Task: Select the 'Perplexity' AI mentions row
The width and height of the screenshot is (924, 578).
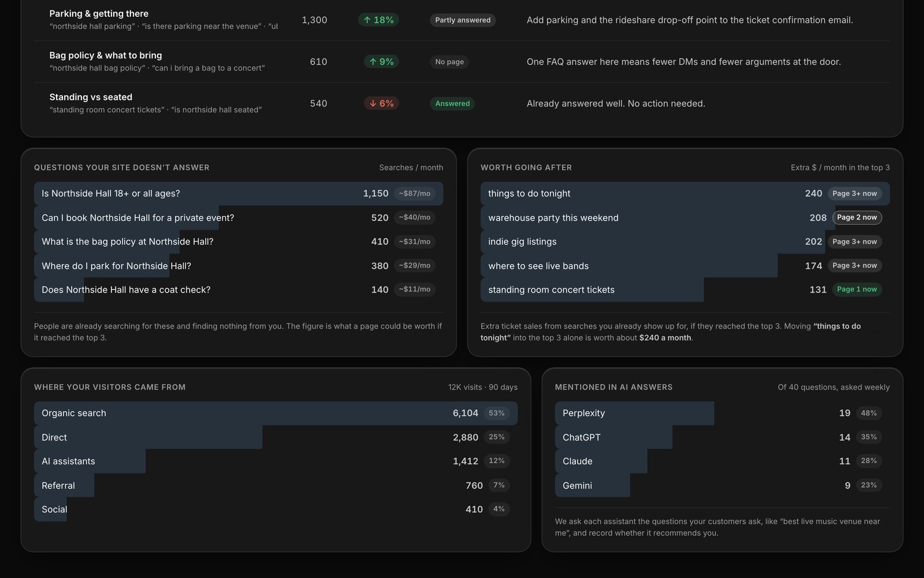Action: click(722, 413)
